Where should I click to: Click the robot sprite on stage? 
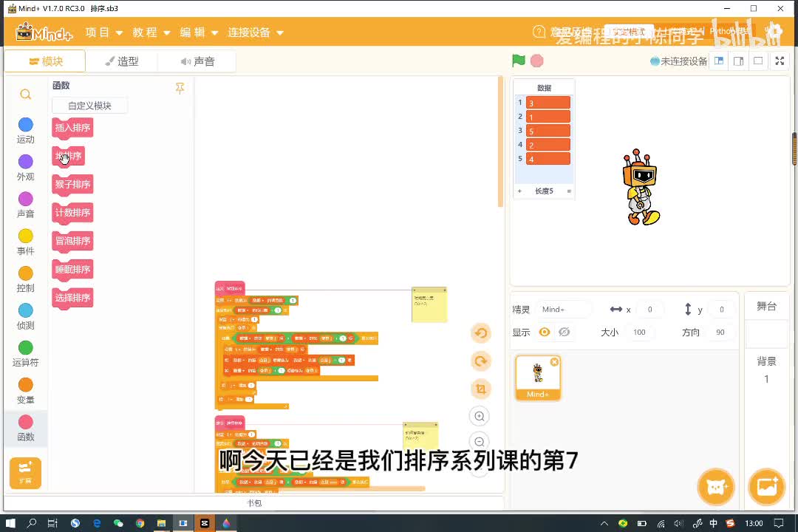[641, 188]
